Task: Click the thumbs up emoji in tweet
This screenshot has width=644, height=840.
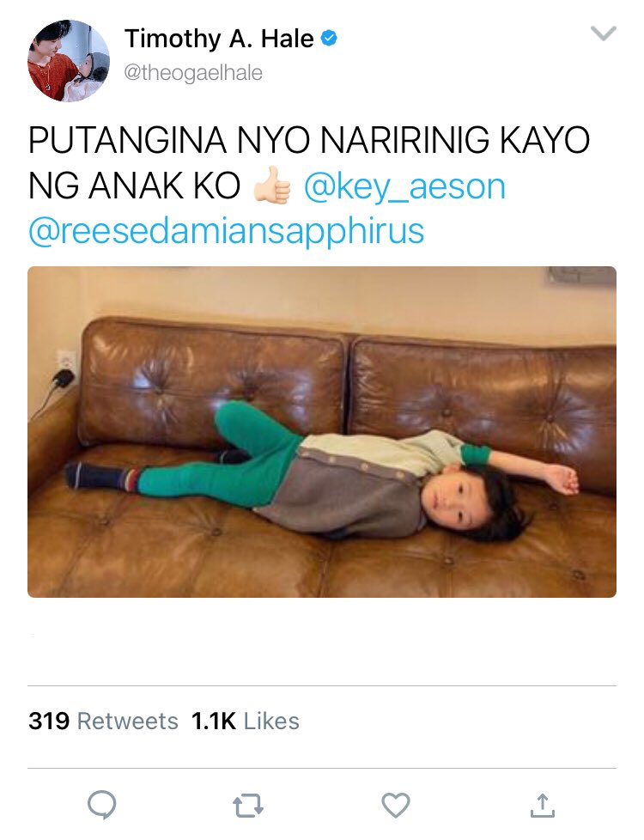Action: [272, 185]
